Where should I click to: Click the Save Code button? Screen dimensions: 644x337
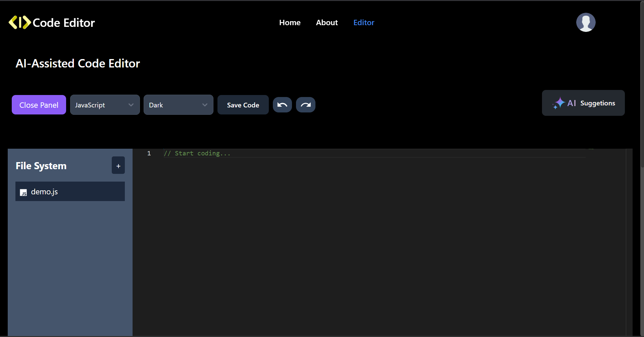click(x=243, y=105)
